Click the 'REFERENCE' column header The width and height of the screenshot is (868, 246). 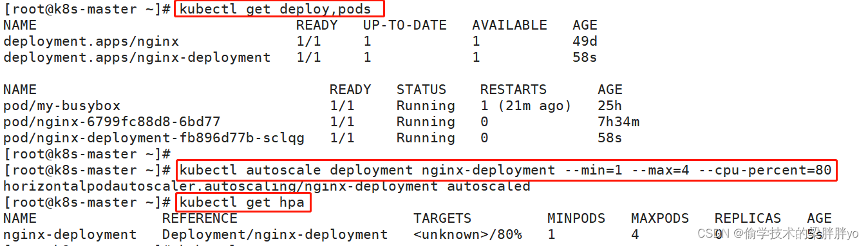click(200, 218)
